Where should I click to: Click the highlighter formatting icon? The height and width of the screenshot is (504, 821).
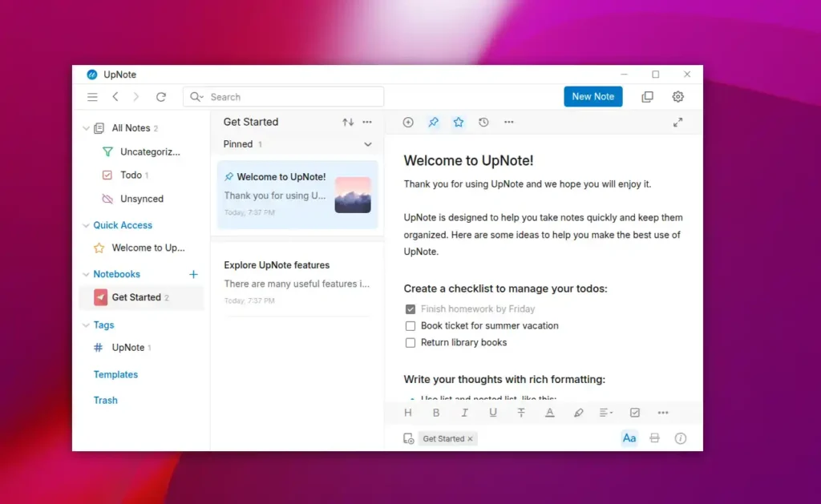[578, 413]
